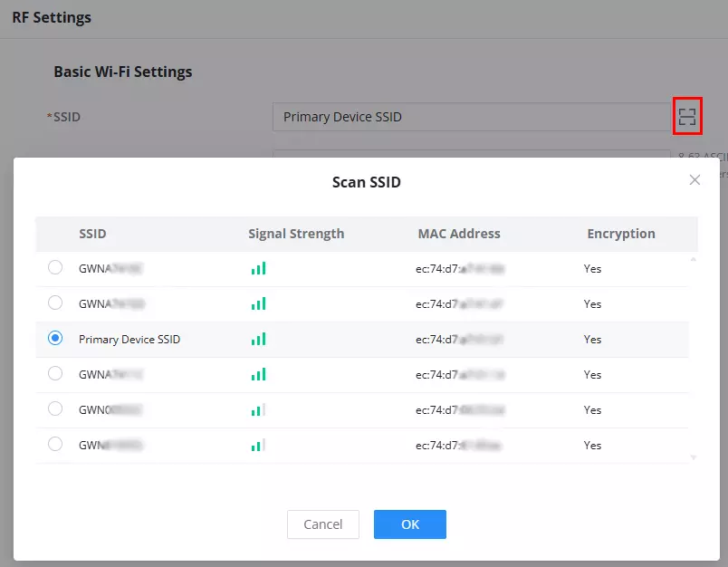Image resolution: width=728 pixels, height=567 pixels.
Task: Click the Yes encryption value in Primary Device SSID row
Action: tap(592, 340)
